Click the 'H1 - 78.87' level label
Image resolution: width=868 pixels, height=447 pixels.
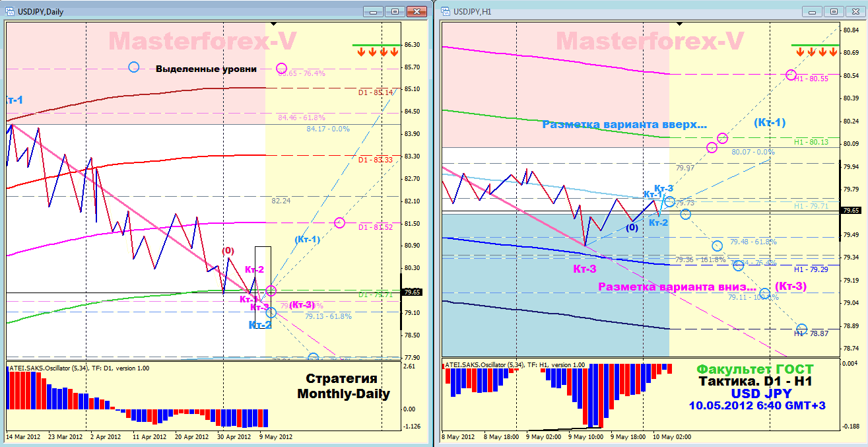[811, 333]
